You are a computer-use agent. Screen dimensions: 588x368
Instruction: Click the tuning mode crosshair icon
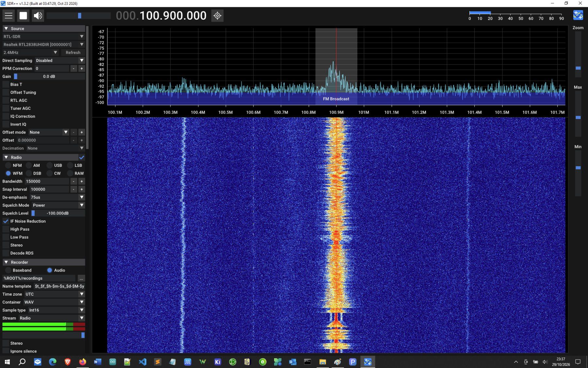pyautogui.click(x=217, y=15)
